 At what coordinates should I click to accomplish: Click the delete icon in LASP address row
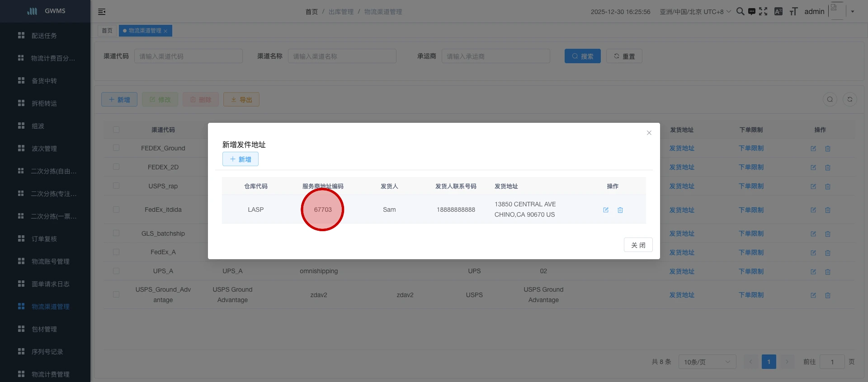coord(620,210)
